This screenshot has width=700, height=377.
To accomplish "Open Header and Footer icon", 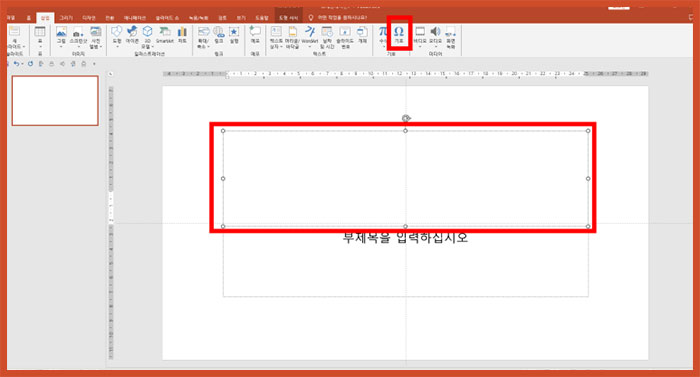I will tap(292, 31).
